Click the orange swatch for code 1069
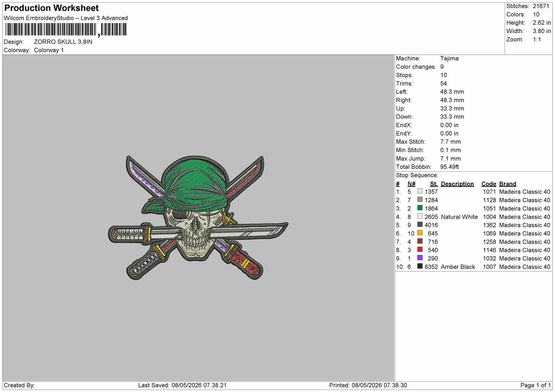This screenshot has width=555, height=392. (x=420, y=233)
